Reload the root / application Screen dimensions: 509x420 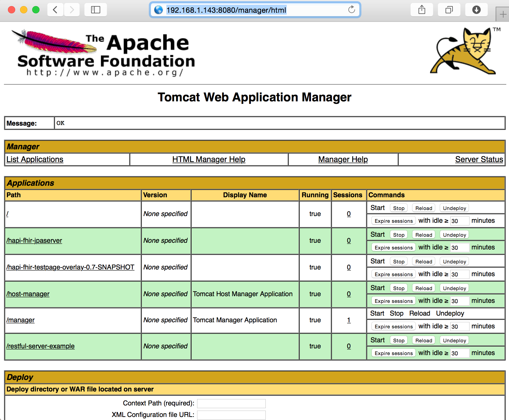click(424, 208)
